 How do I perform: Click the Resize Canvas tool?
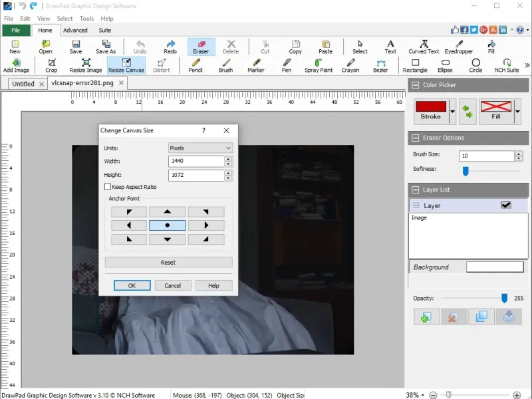point(126,65)
